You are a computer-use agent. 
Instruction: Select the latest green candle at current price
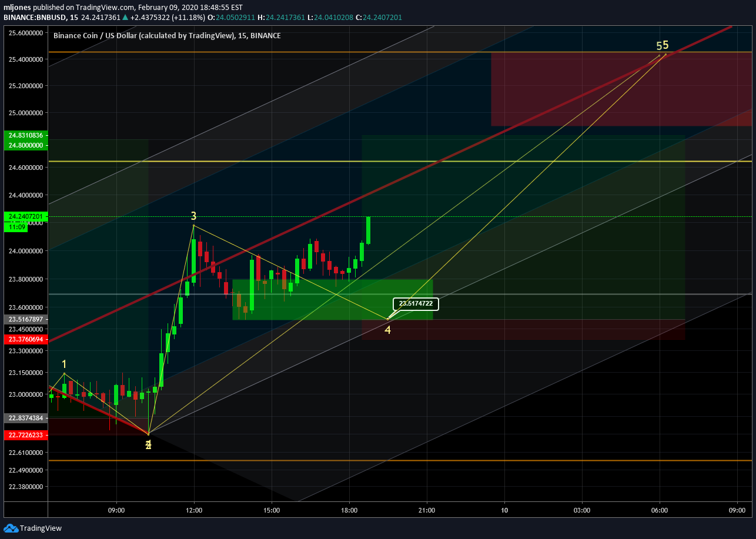[368, 230]
